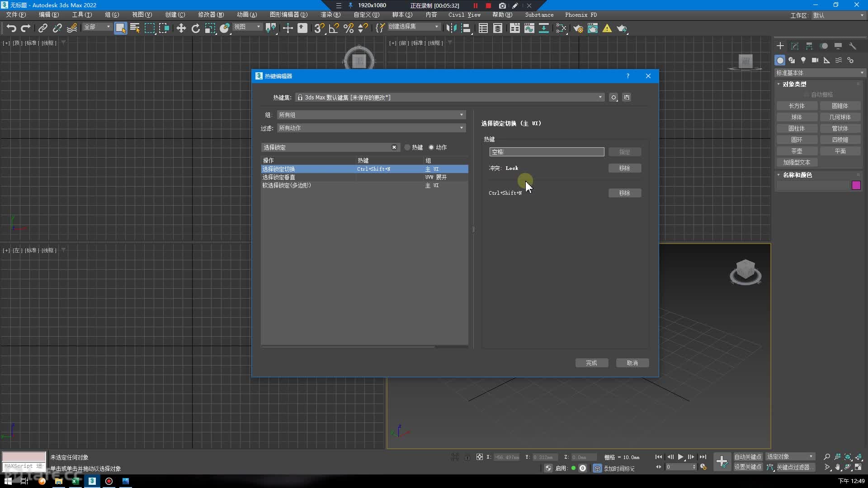
Task: Open the 渲染(R) menu
Action: [330, 15]
